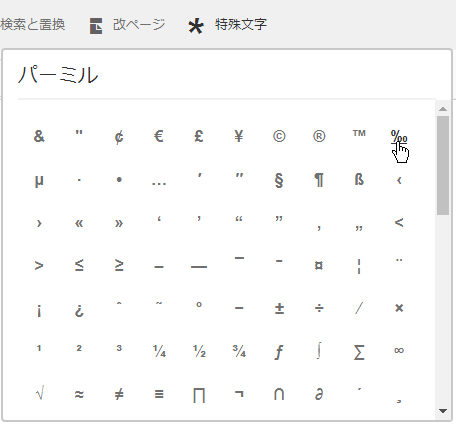
Task: Insert the greater-than > symbol
Action: [39, 266]
